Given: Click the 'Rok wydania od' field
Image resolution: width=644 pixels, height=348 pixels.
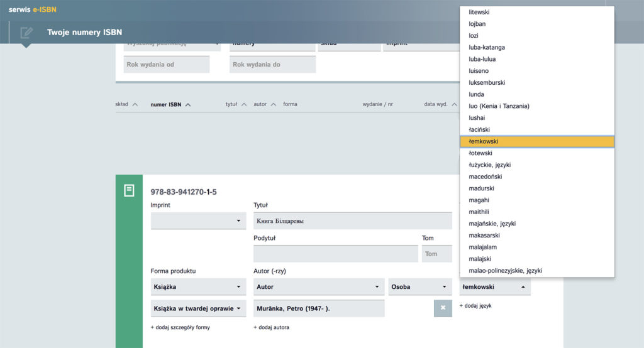Looking at the screenshot, I should click(167, 65).
